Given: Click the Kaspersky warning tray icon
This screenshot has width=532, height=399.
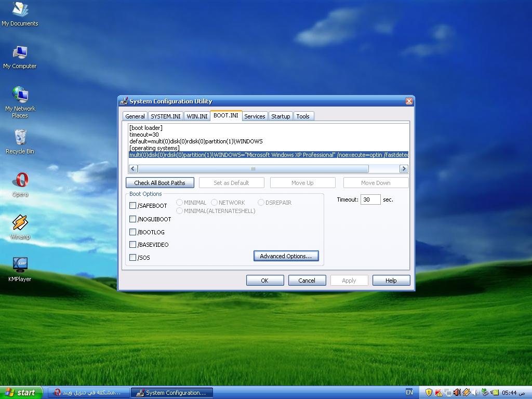Looking at the screenshot, I should pos(438,393).
